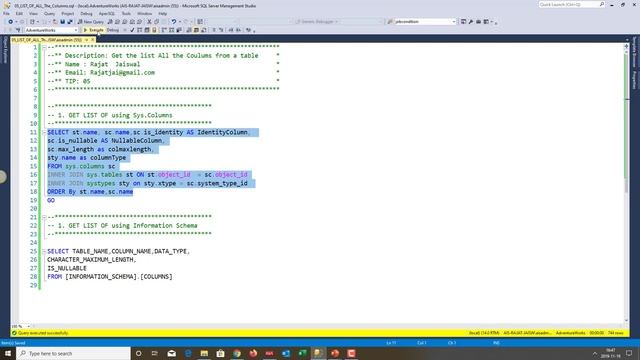Open the Help menu

point(162,13)
